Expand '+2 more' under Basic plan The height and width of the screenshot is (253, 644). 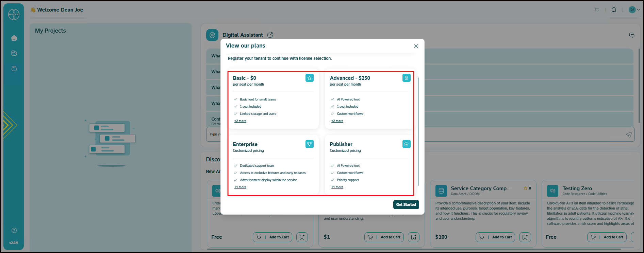click(240, 121)
